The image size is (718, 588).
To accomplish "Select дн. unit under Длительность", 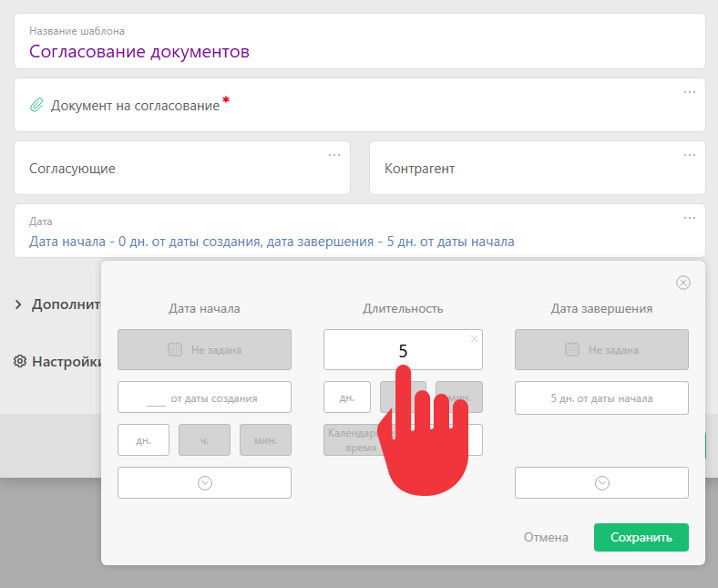I will pos(347,397).
